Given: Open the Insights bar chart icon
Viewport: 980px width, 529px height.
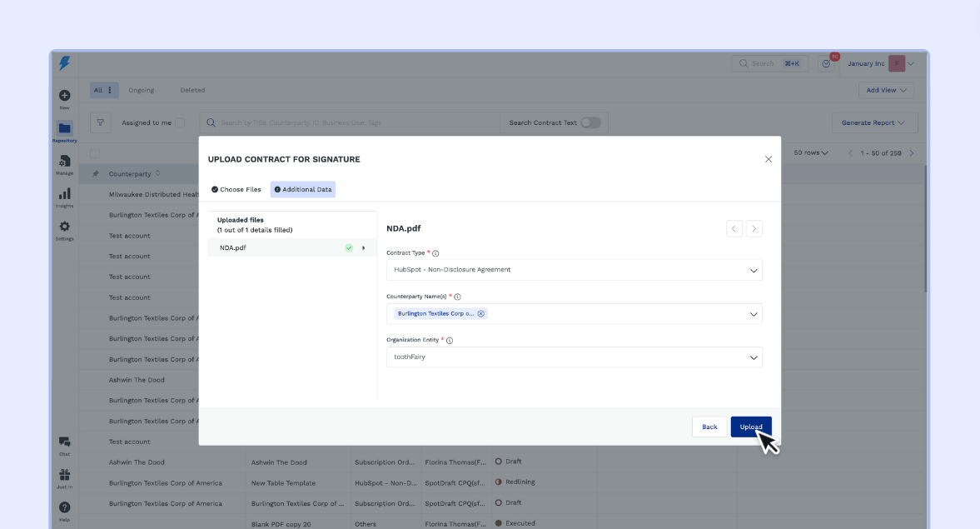Looking at the screenshot, I should tap(64, 193).
